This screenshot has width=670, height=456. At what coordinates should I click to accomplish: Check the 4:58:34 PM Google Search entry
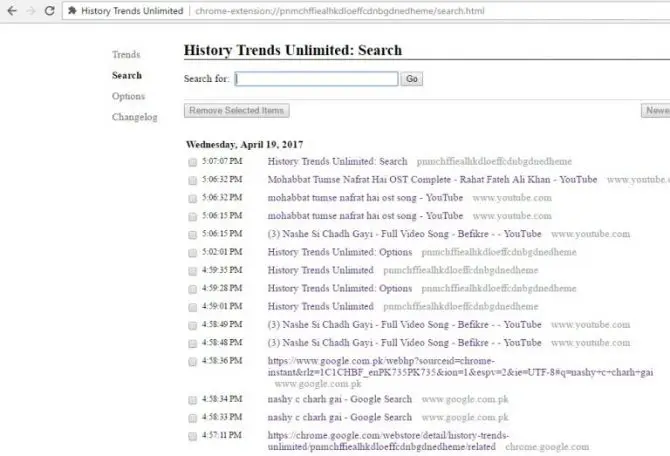[x=193, y=400]
